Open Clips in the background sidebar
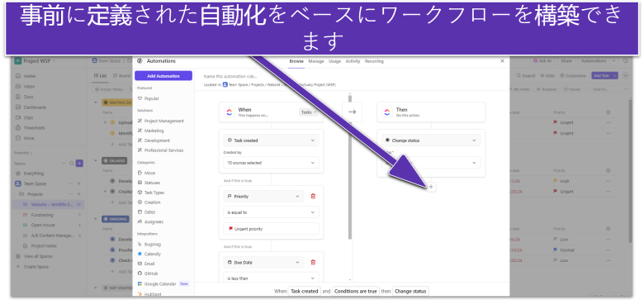The height and width of the screenshot is (300, 644). point(25,117)
